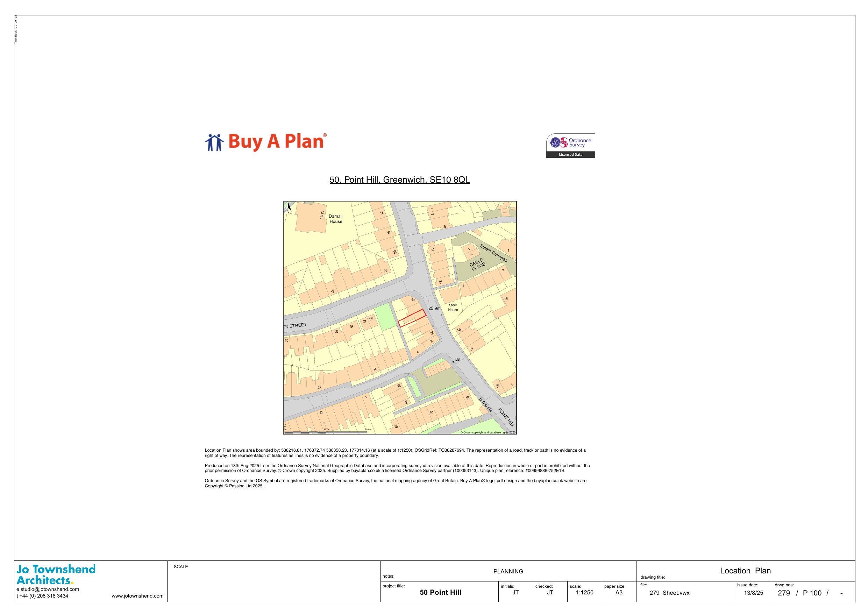This screenshot has height=614, width=868.
Task: Click the www.jotownshend.com website link
Action: coord(137,596)
